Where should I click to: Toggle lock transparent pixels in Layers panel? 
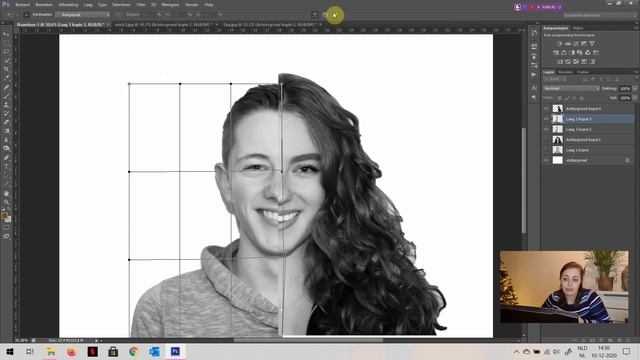pos(560,98)
